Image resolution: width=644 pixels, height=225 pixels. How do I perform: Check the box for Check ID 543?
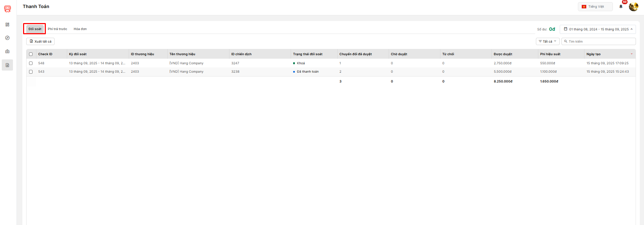pos(31,72)
